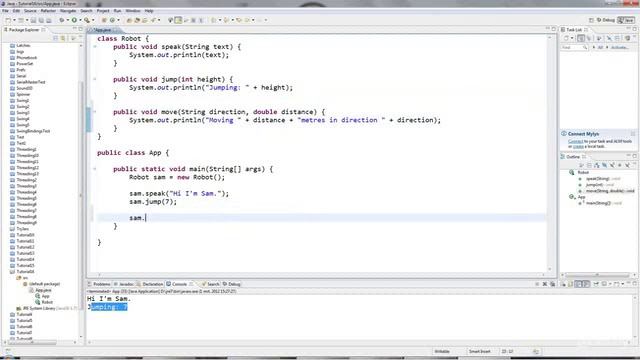Click Collapse All in Package Explorer
640x360 pixels.
pyautogui.click(x=56, y=38)
